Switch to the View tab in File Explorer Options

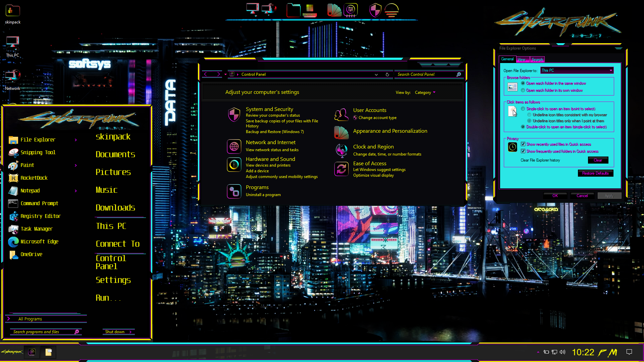tap(522, 59)
